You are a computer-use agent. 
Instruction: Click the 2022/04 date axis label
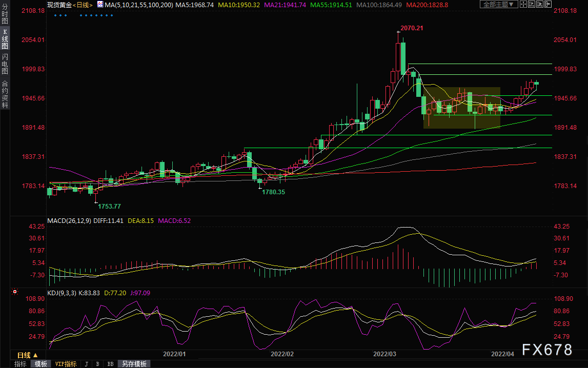(x=503, y=354)
